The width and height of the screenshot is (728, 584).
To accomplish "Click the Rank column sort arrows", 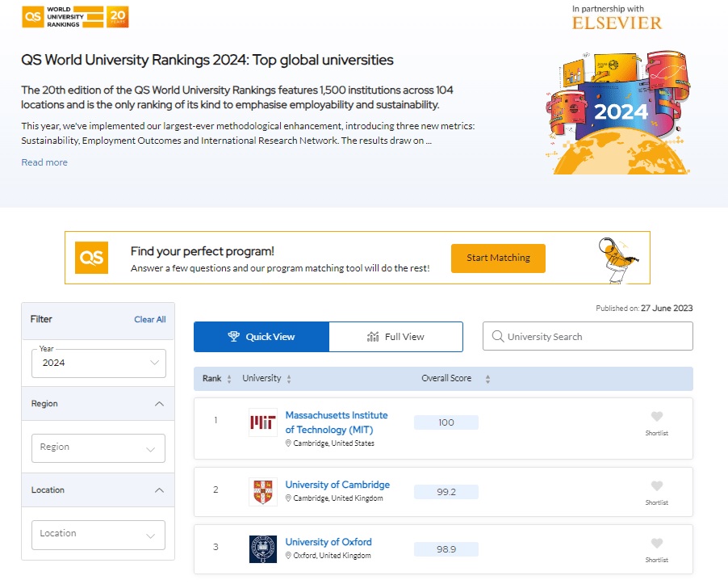I will pos(229,379).
